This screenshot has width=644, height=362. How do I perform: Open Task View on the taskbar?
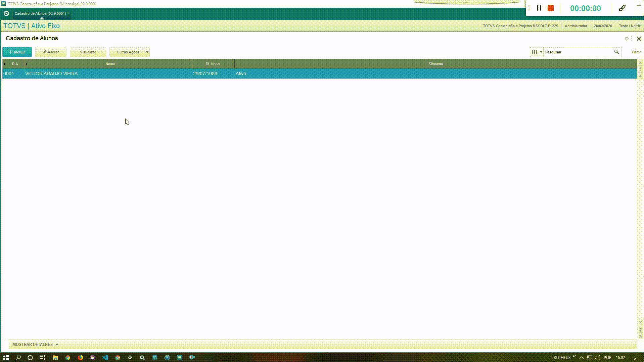(42, 358)
